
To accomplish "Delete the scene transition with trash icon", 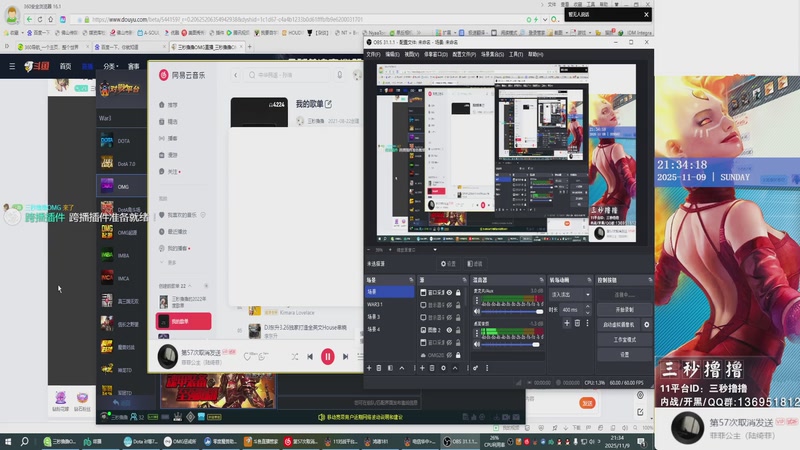I will coord(578,323).
